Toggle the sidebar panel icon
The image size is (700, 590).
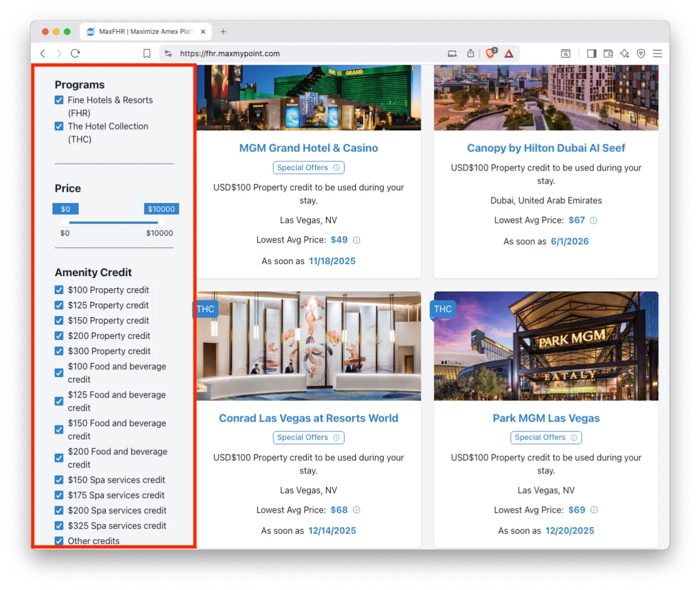tap(591, 53)
